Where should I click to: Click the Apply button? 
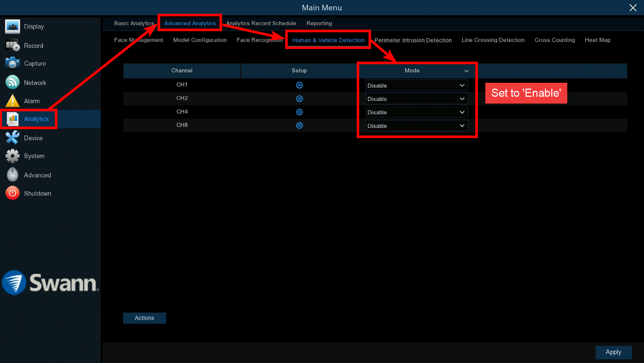[613, 352]
